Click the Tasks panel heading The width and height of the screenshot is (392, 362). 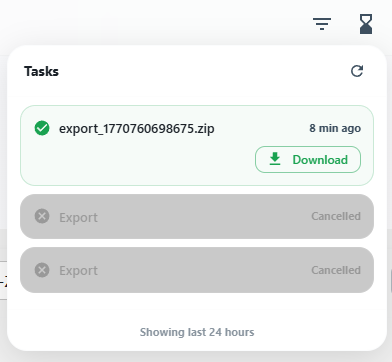pyautogui.click(x=41, y=71)
